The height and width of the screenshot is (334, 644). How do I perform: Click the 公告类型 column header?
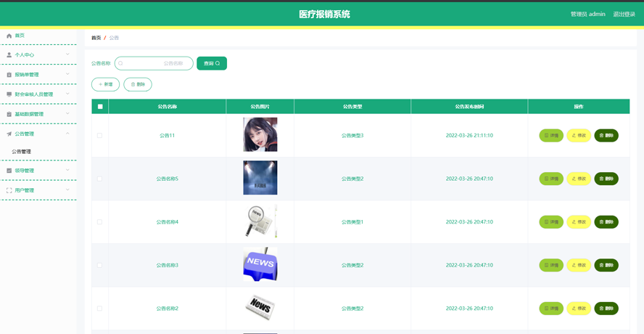pyautogui.click(x=352, y=107)
